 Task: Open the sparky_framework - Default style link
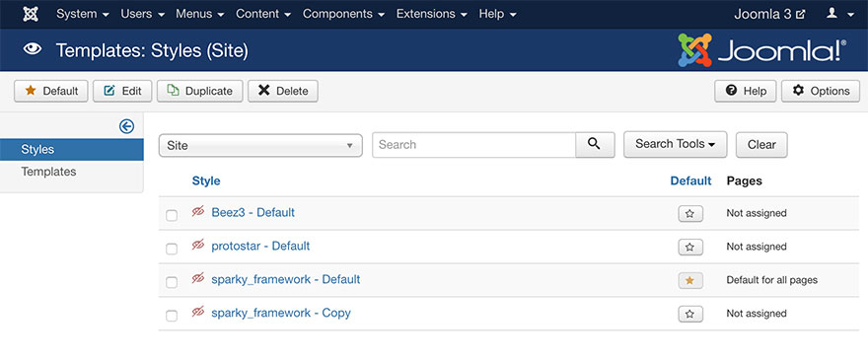pyautogui.click(x=286, y=279)
